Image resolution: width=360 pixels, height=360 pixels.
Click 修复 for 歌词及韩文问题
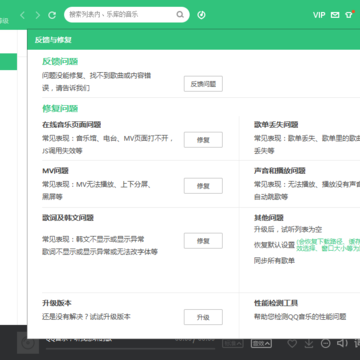[x=203, y=241]
